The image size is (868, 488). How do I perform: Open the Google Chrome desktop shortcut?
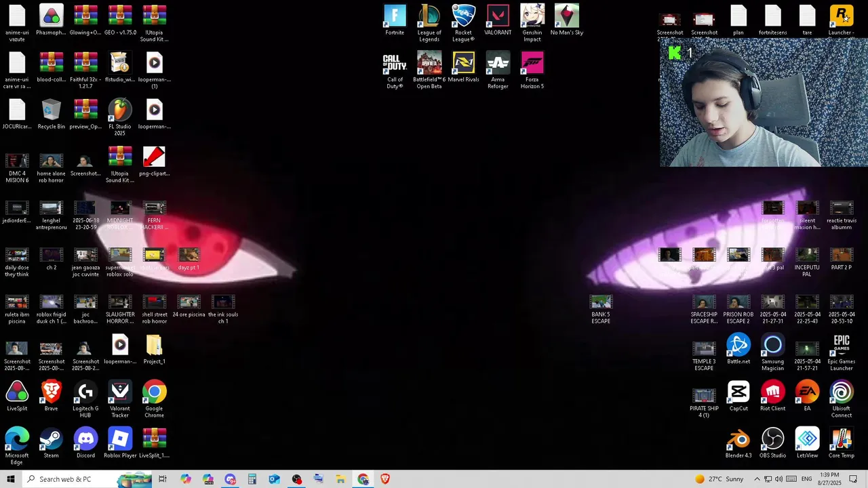[154, 399]
